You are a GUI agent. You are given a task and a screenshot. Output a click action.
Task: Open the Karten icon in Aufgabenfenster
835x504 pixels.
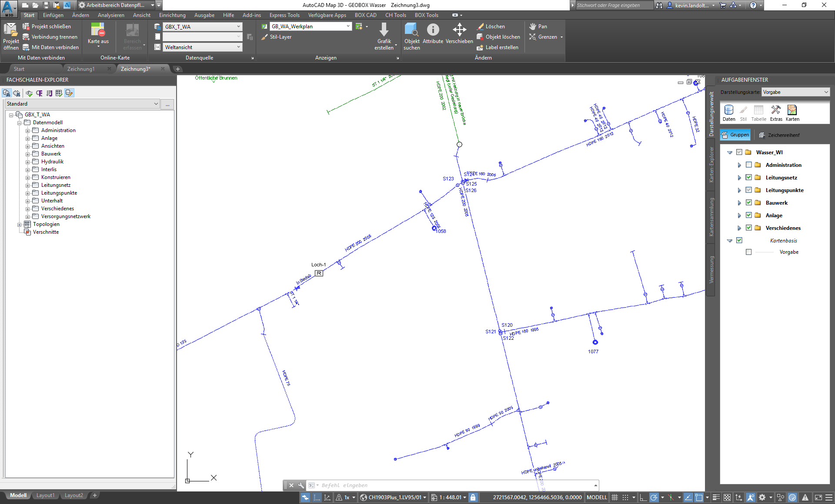point(792,113)
